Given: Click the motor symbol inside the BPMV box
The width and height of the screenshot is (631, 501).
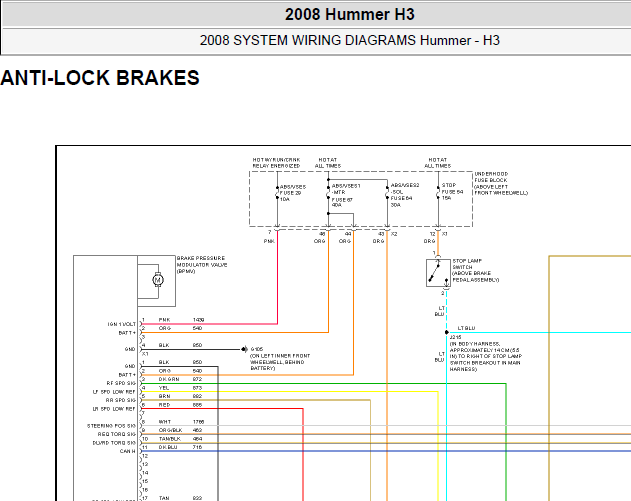Looking at the screenshot, I should coord(158,280).
